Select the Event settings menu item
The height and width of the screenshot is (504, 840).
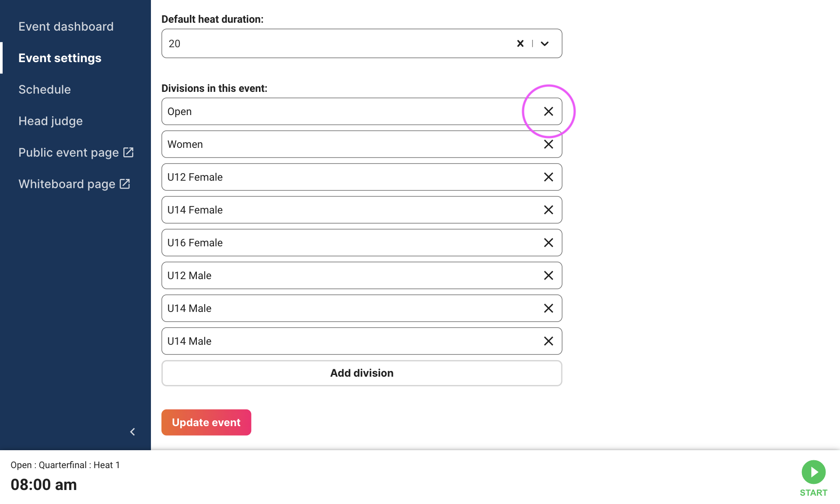pos(60,58)
